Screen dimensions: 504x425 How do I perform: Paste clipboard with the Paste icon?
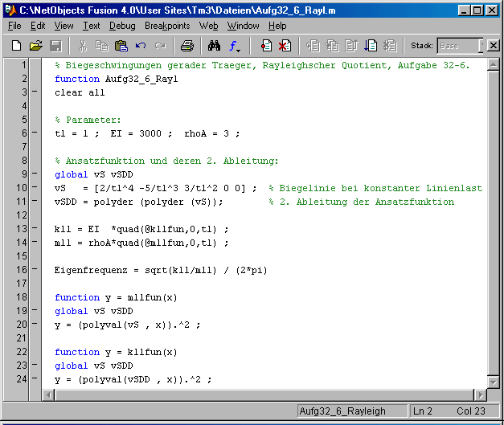click(x=121, y=46)
